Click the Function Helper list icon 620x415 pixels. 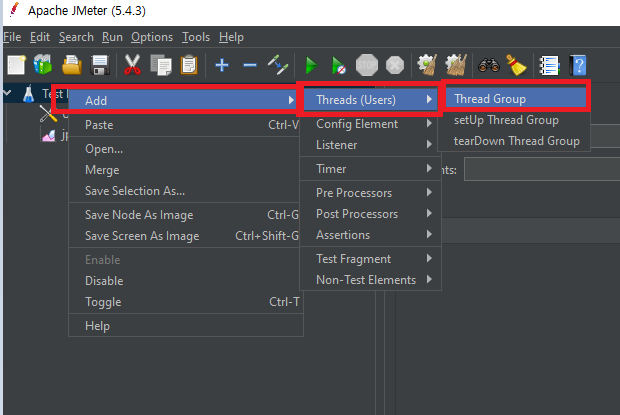point(550,65)
